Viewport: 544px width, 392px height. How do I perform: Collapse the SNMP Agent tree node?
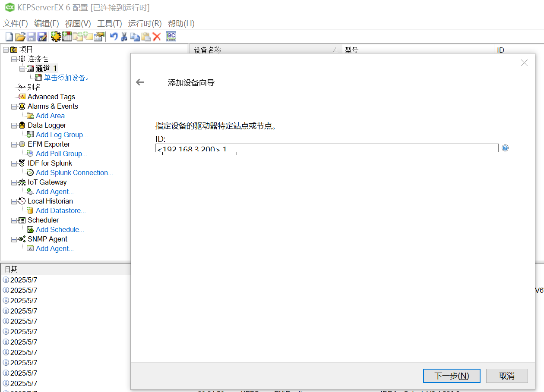[14, 239]
